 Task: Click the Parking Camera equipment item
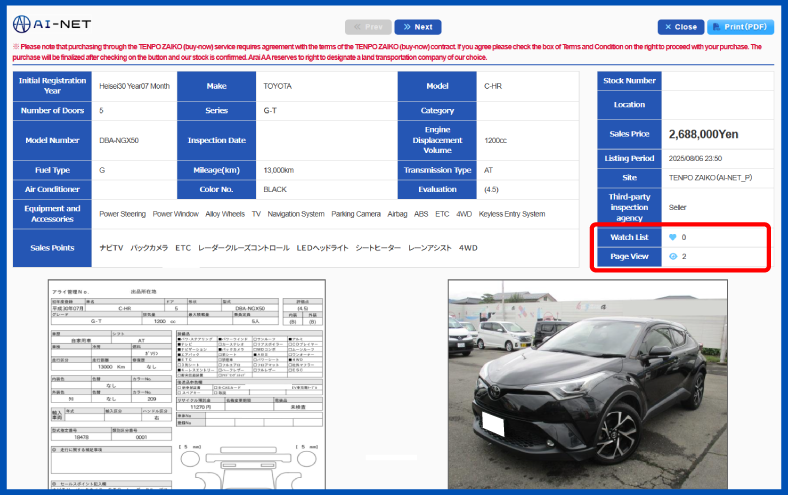(x=356, y=214)
